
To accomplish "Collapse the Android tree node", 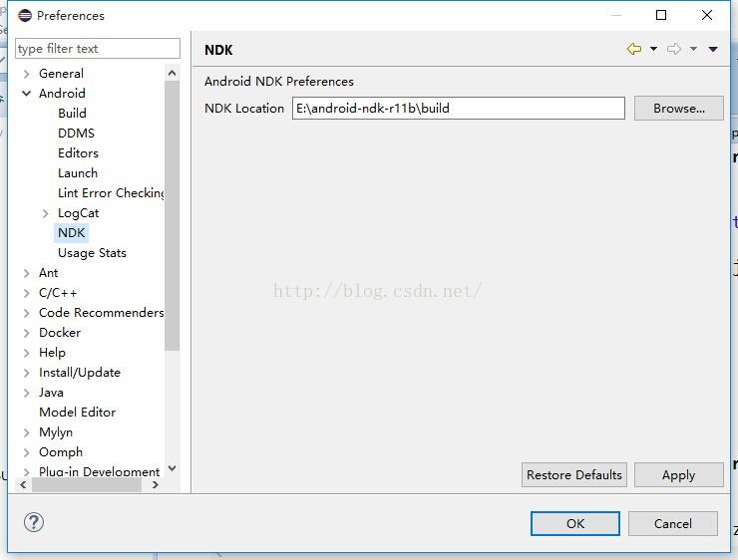I will tap(26, 94).
